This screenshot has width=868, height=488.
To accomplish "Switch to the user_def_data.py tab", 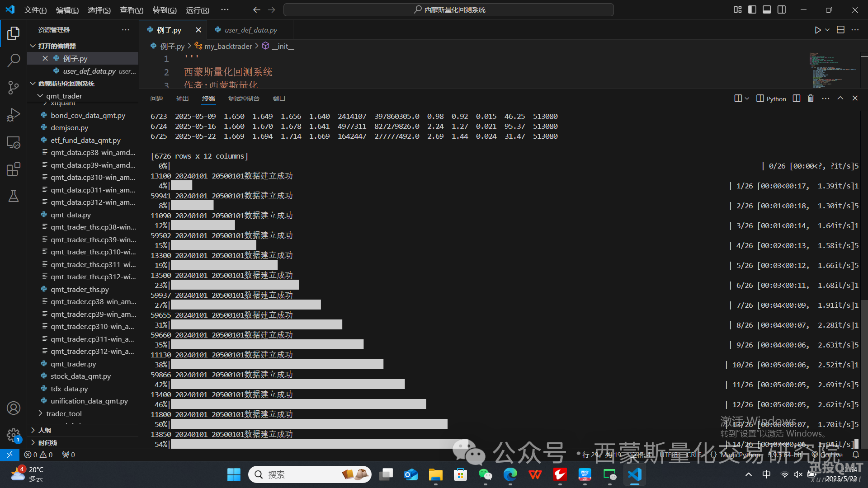I will point(250,30).
